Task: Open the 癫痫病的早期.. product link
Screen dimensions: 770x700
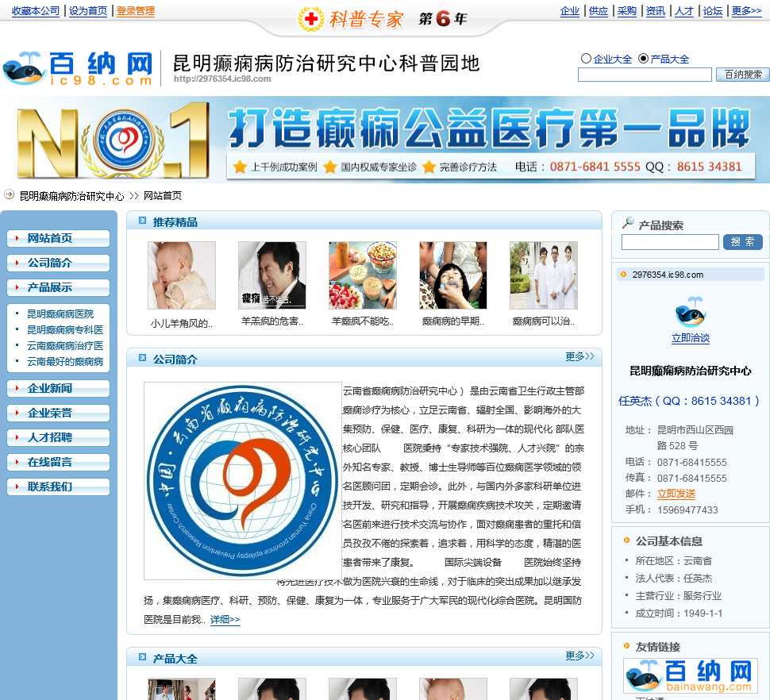Action: tap(452, 321)
